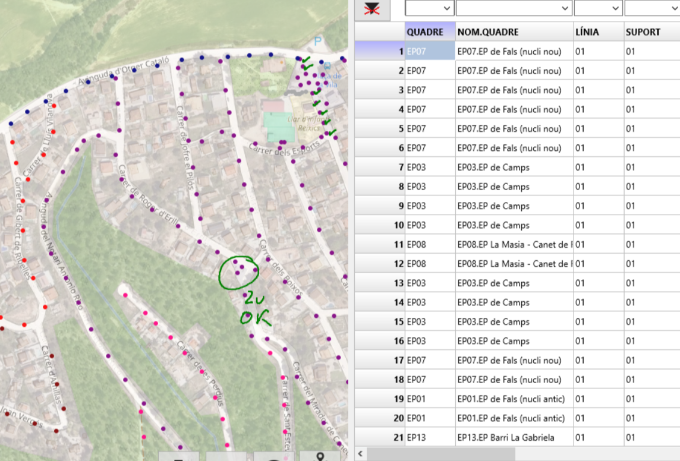Sort by the QUADRE column header
This screenshot has width=680, height=461.
430,32
